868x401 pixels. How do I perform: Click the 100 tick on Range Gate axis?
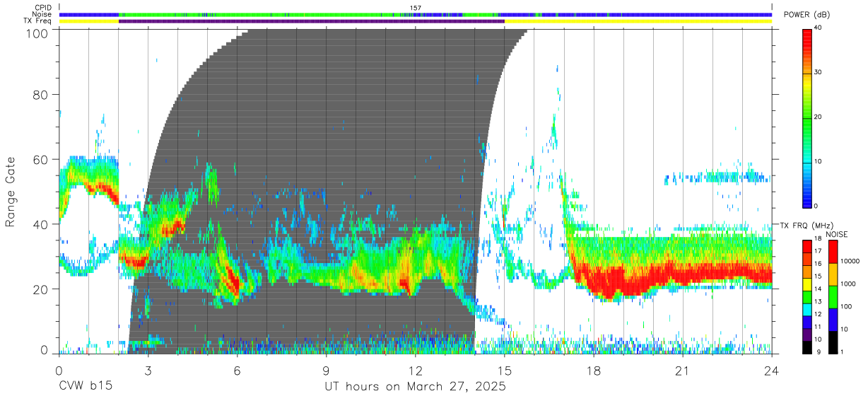pos(37,33)
